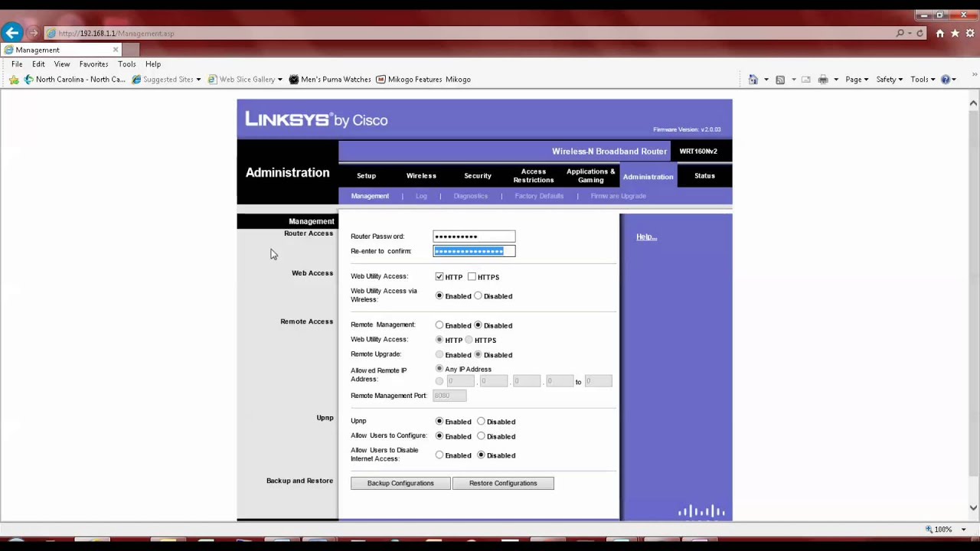
Task: Switch to the router Status tab
Action: 704,176
